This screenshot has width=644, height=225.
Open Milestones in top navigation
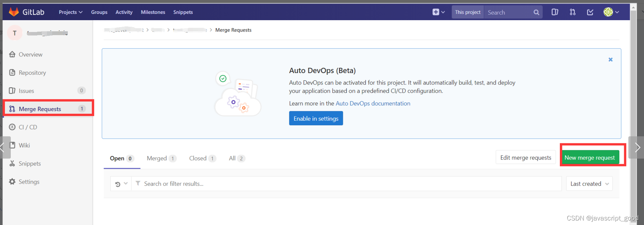tap(153, 12)
